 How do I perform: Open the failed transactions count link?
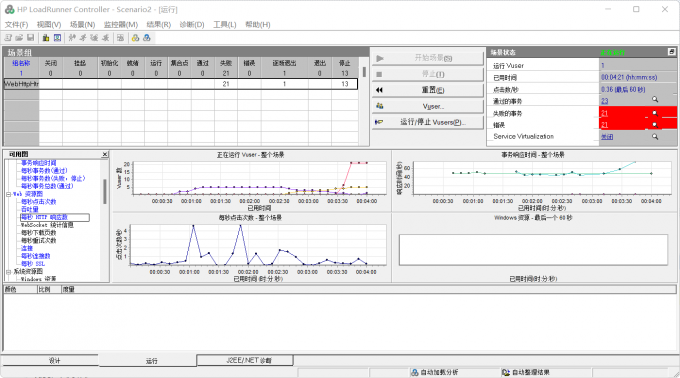[x=605, y=113]
